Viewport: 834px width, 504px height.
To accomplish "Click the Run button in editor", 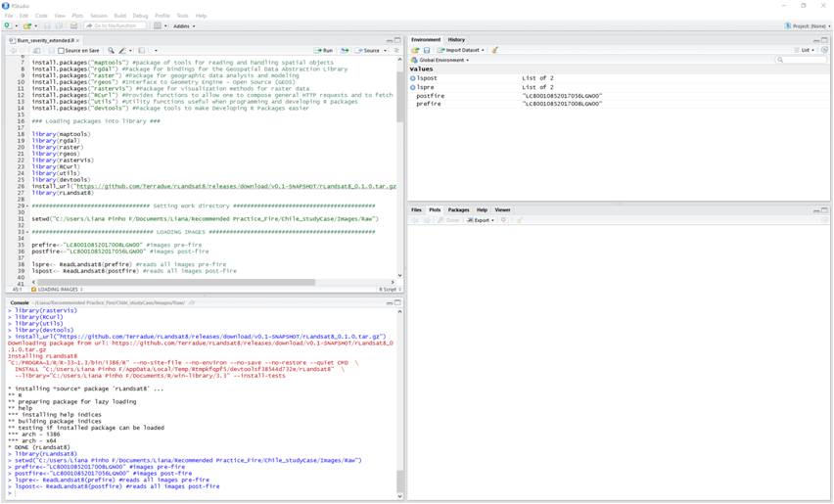I will coord(324,50).
